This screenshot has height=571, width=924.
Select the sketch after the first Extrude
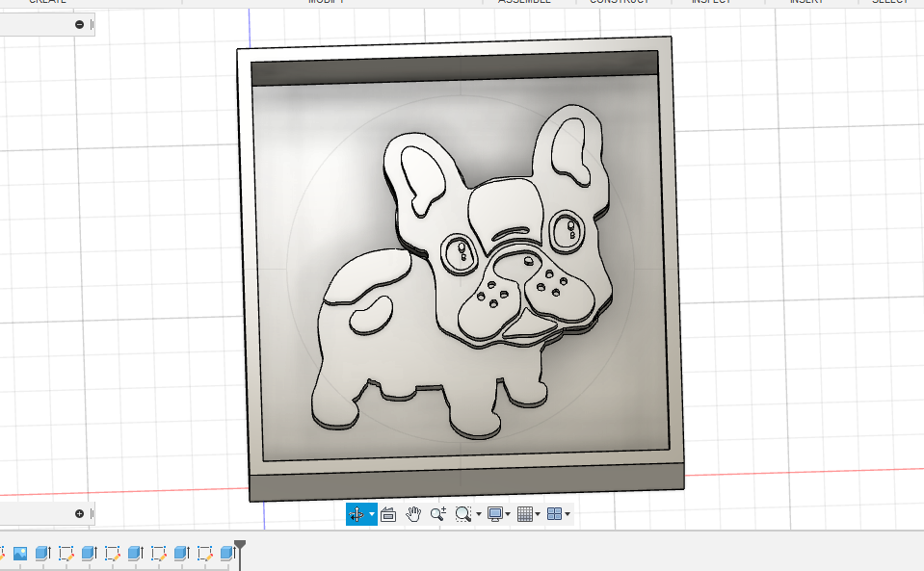66,554
